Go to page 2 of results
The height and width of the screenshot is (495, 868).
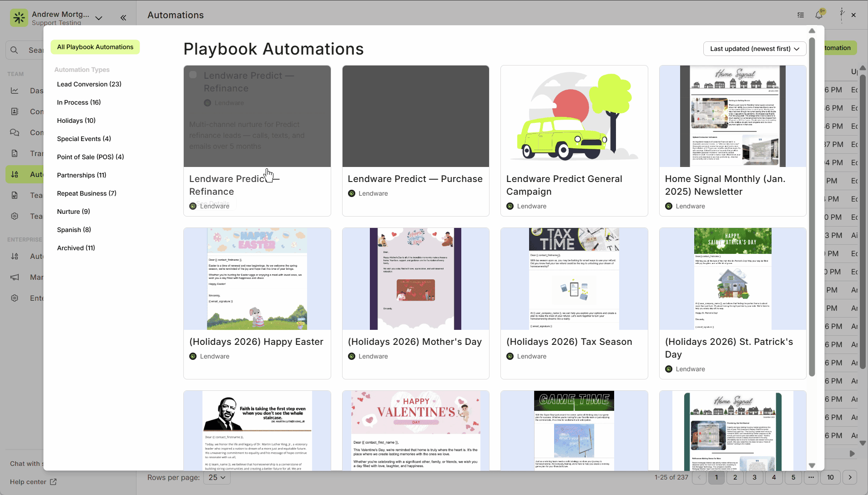pyautogui.click(x=735, y=477)
